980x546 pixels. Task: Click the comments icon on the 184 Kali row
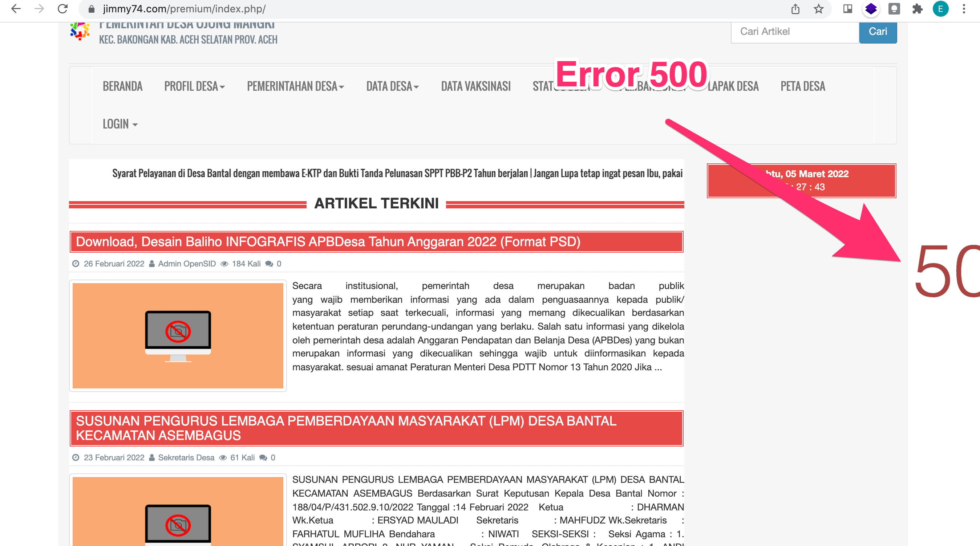coord(269,264)
